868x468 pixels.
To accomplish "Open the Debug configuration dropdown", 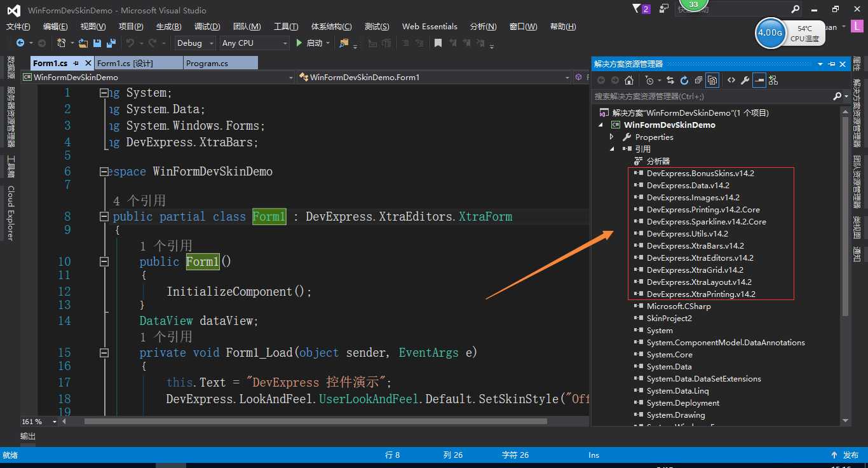I will (196, 43).
